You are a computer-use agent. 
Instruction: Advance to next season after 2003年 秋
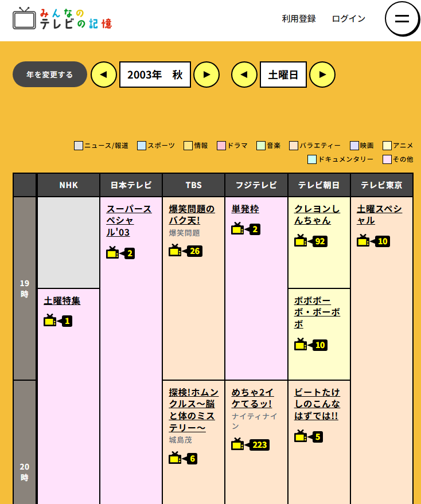pyautogui.click(x=206, y=75)
